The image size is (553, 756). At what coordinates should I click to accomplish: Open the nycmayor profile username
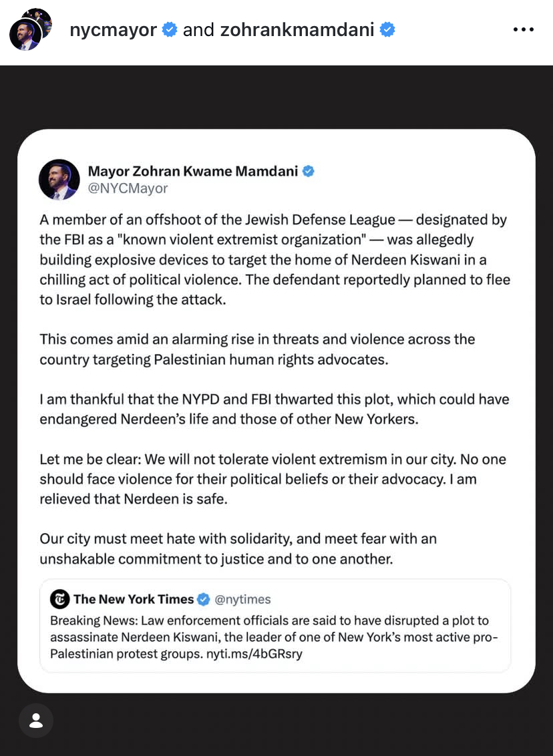click(113, 30)
